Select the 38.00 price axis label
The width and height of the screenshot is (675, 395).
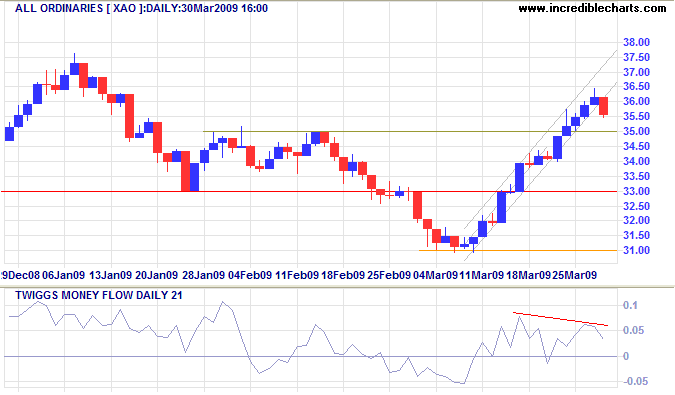pyautogui.click(x=636, y=42)
